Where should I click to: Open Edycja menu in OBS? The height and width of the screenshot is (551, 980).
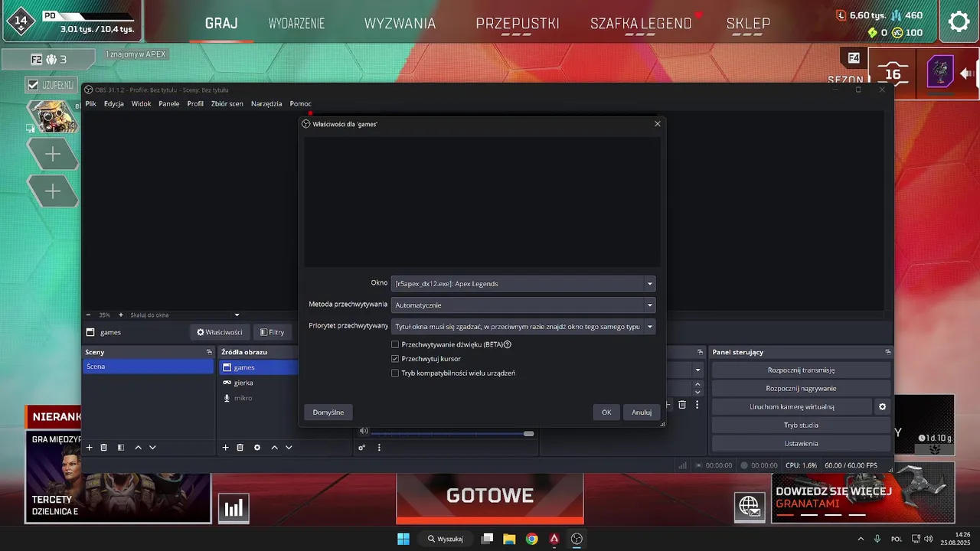tap(114, 103)
